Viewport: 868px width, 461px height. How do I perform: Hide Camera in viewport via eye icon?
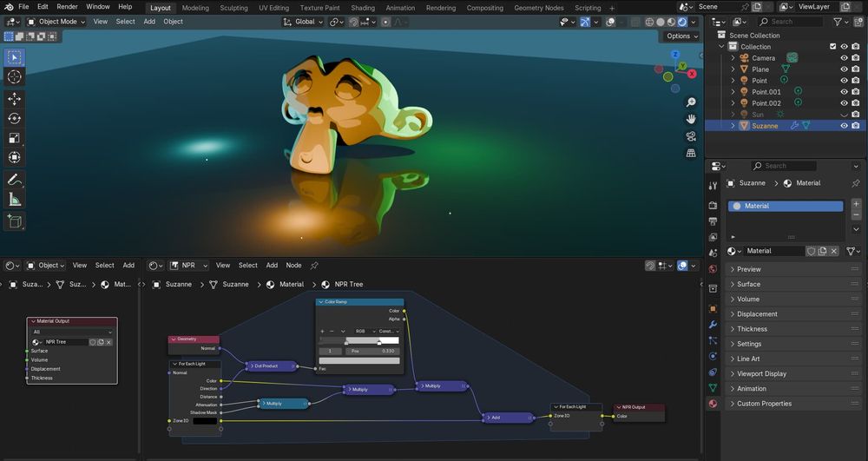point(845,58)
